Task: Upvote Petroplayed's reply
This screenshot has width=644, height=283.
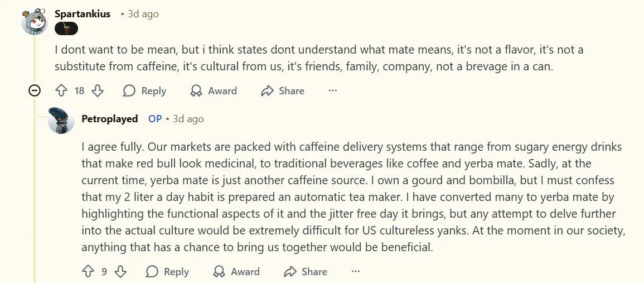Action: pyautogui.click(x=88, y=272)
